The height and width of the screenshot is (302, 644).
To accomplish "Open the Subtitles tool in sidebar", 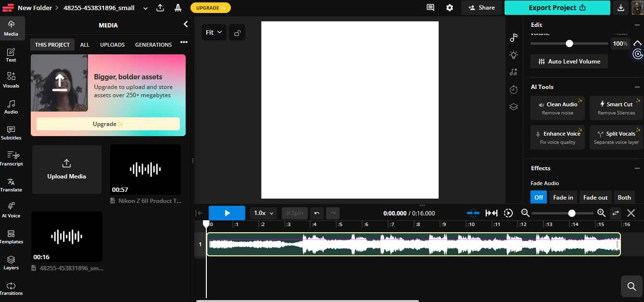I will (x=11, y=133).
